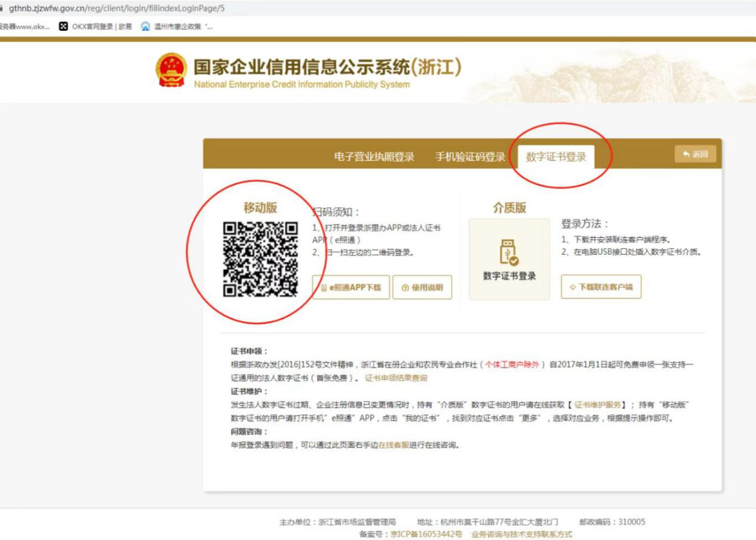Open the 温州市惠企政策 bookmark
Image resolution: width=756 pixels, height=540 pixels.
click(177, 27)
